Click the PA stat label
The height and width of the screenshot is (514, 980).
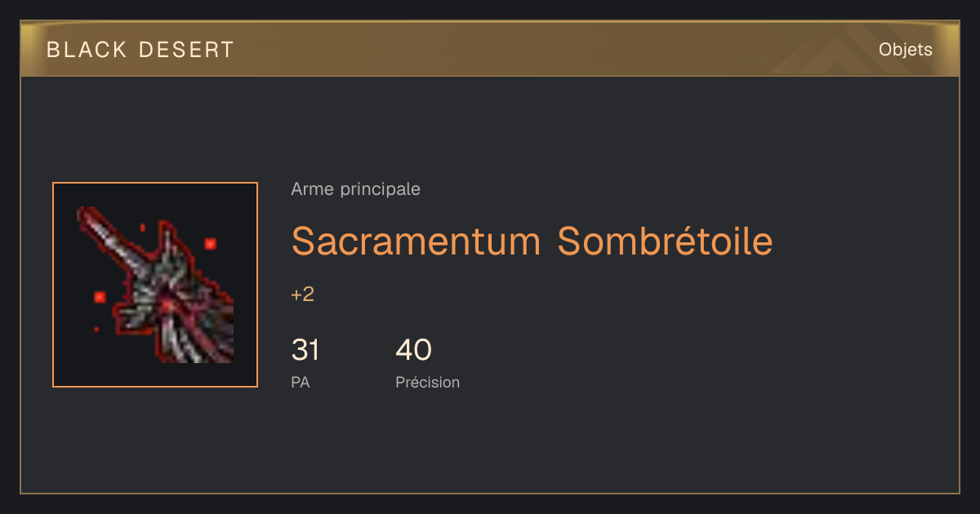(x=301, y=382)
